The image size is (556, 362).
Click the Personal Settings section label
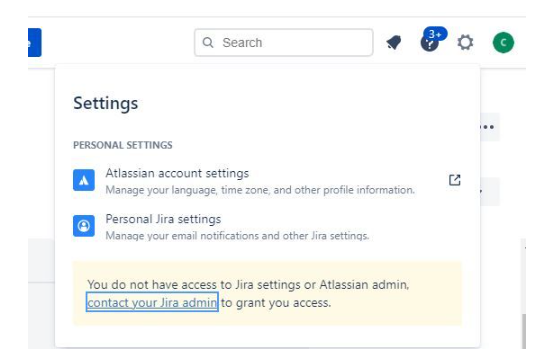(x=123, y=145)
